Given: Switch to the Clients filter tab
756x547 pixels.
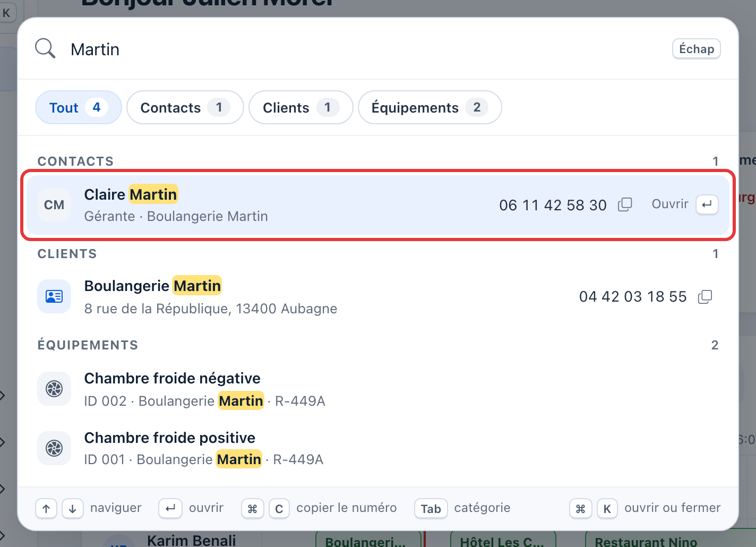Looking at the screenshot, I should [x=300, y=107].
